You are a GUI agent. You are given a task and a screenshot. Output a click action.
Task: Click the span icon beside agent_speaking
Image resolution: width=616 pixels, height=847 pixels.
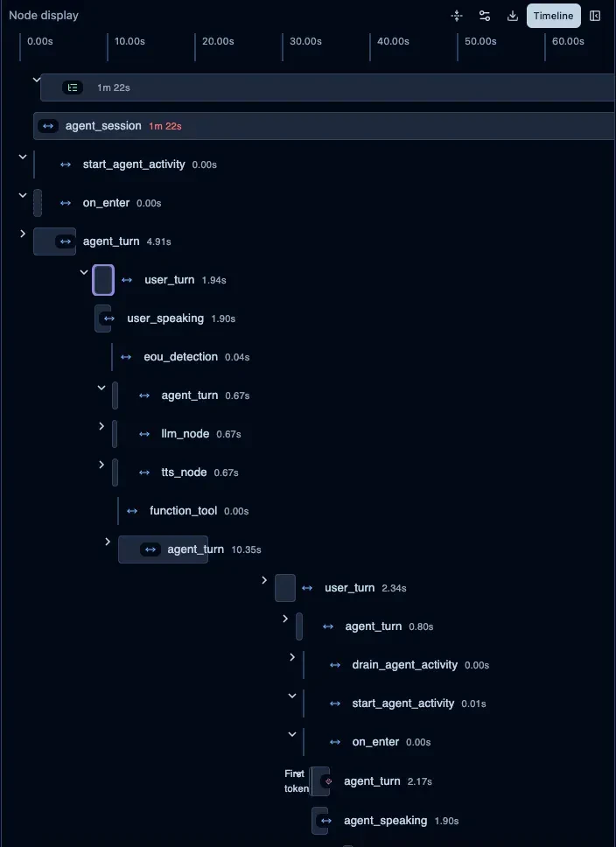pyautogui.click(x=326, y=821)
